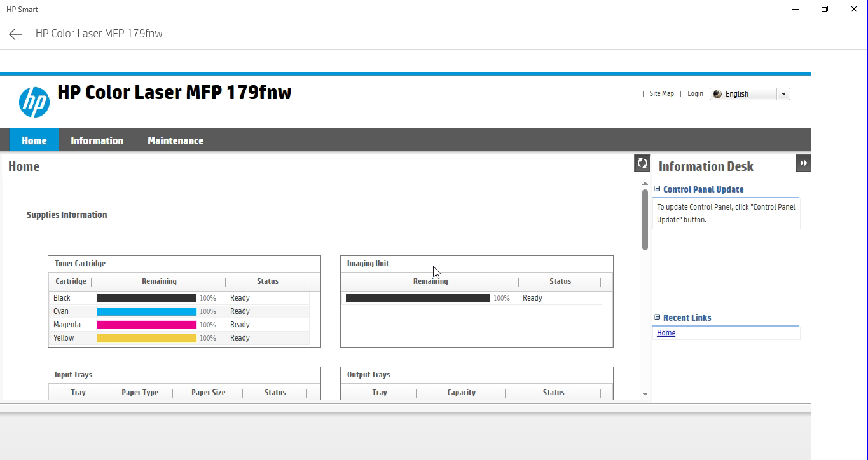Collapse the Information Desk panel arrows
Image resolution: width=868 pixels, height=460 pixels.
(x=803, y=163)
